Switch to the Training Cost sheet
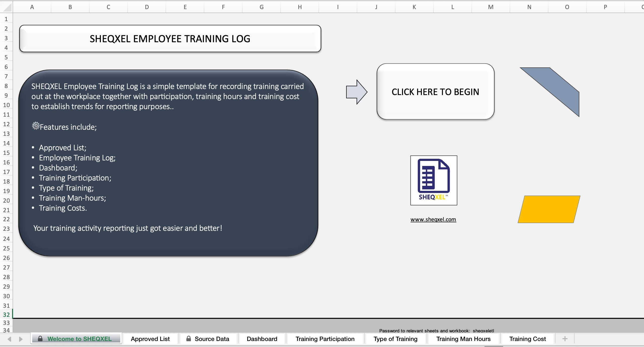Viewport: 644px width, 347px height. pos(527,339)
